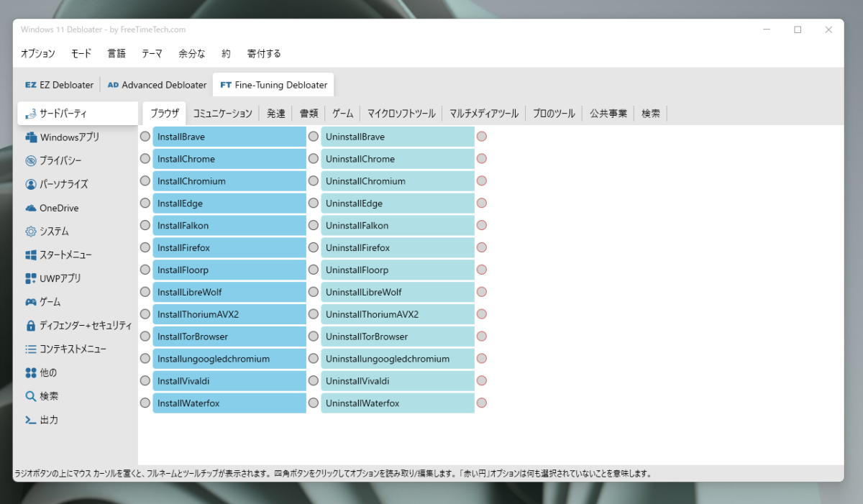
Task: Click the 出力 terminal prompt icon
Action: click(x=30, y=420)
